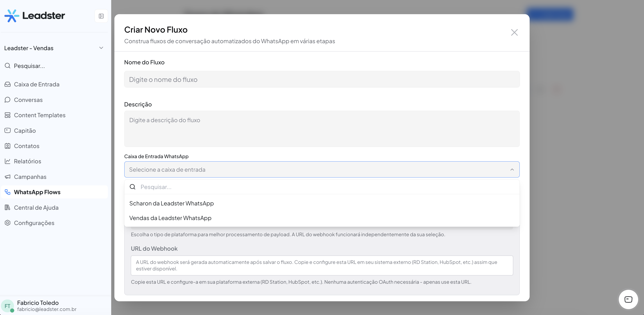
Task: Collapse the Caixa de Entrada WhatsApp dropdown
Action: coord(512,170)
